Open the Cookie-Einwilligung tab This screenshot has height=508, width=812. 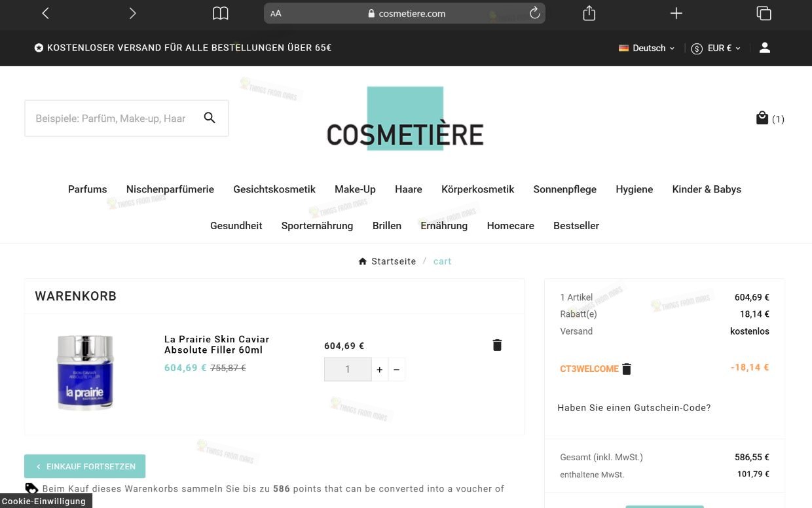click(45, 501)
